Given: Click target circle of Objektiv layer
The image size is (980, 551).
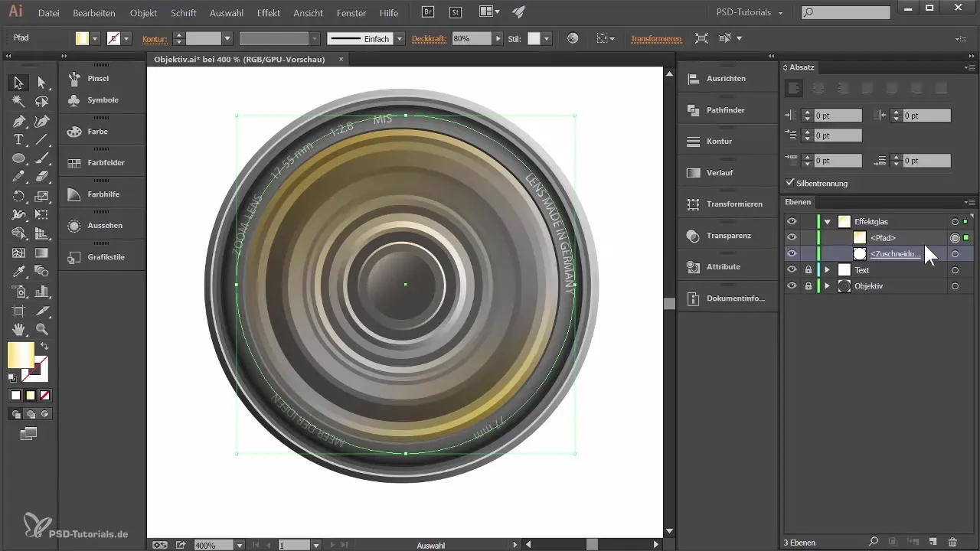Looking at the screenshot, I should [x=955, y=285].
